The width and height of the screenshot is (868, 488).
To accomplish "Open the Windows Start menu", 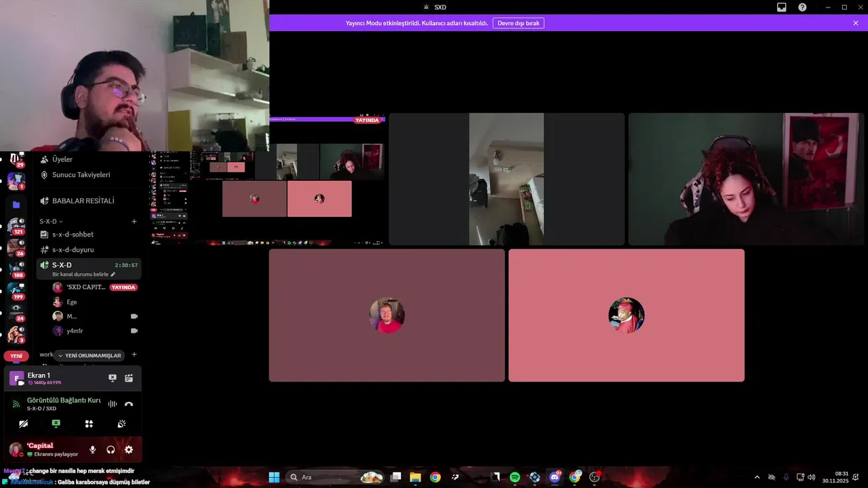I will [x=274, y=477].
